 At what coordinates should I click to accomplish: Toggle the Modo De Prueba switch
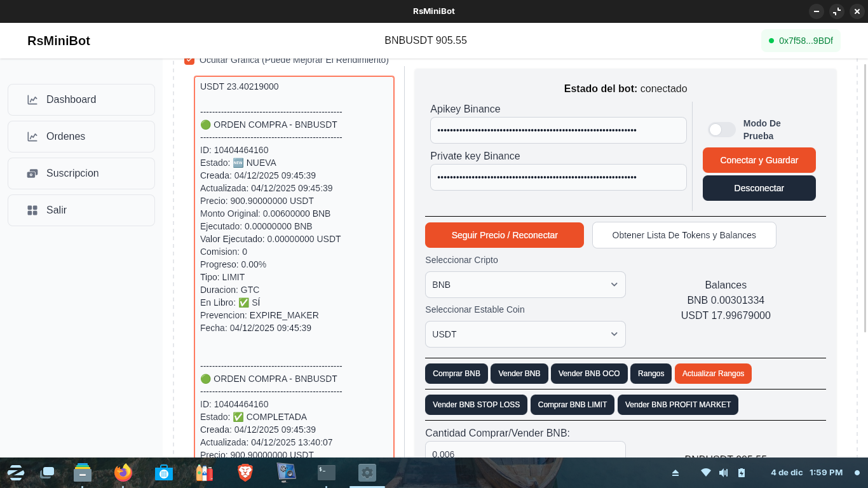[721, 130]
